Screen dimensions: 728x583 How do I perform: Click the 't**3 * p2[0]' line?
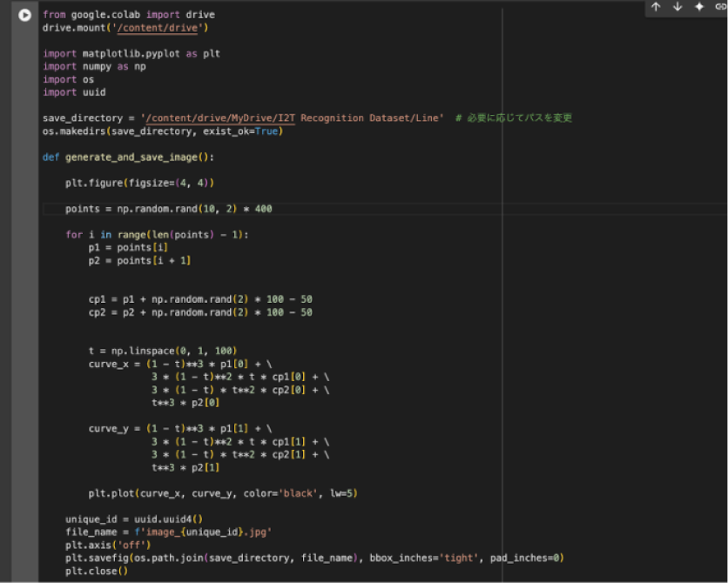(185, 403)
